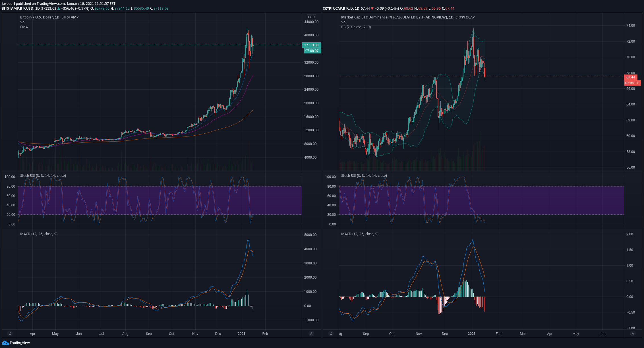Screen dimensions: 644x348
Task: Click A auto-scale icon on Bitcoin chart
Action: 311,333
